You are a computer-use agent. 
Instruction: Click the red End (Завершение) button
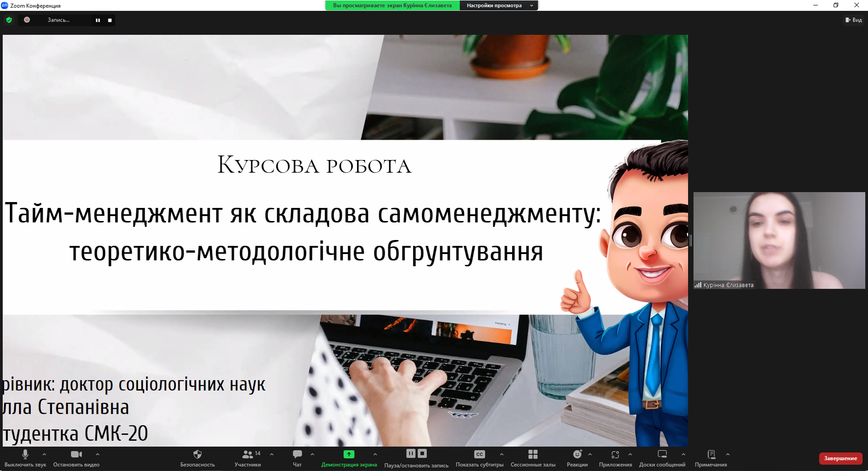[840, 458]
